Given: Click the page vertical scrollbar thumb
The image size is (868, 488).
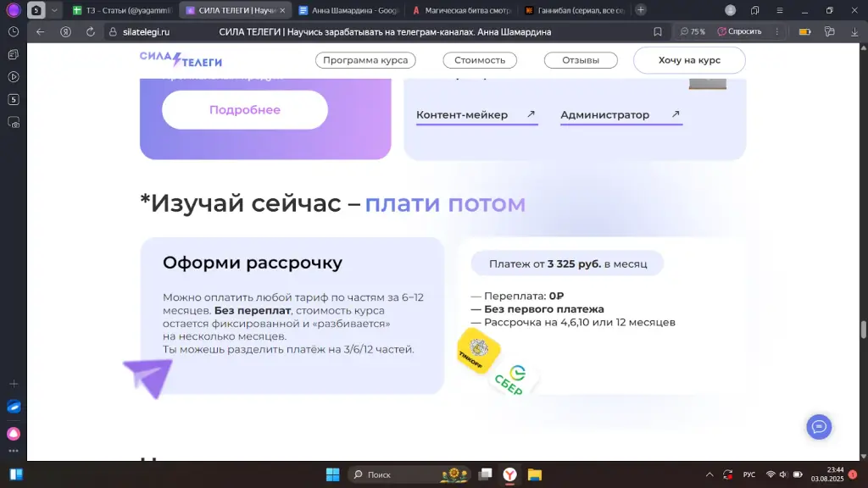Looking at the screenshot, I should pyautogui.click(x=863, y=330).
